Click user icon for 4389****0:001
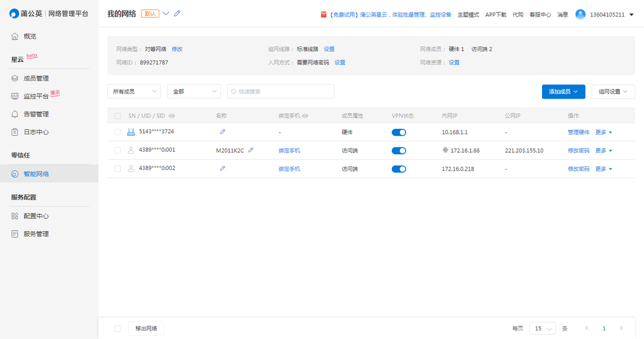644x339 pixels. [131, 150]
